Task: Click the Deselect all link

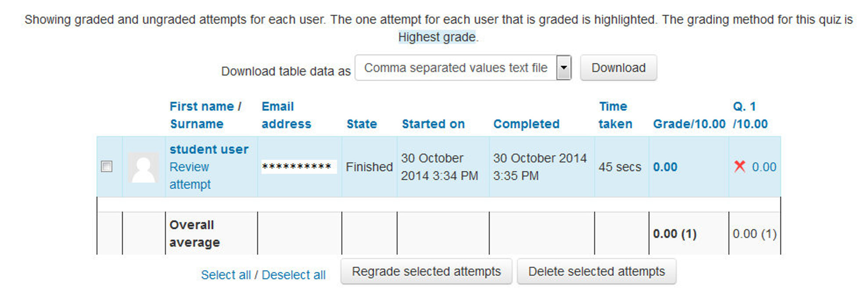Action: [x=294, y=275]
